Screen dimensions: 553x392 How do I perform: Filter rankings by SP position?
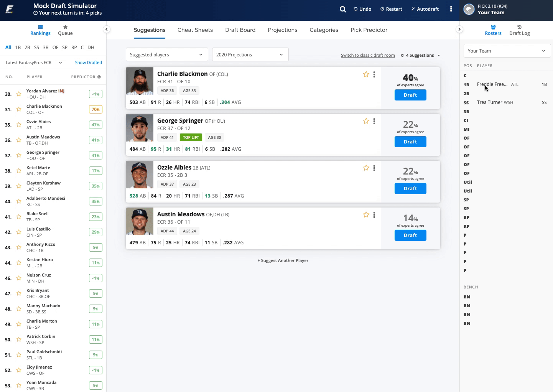click(65, 48)
